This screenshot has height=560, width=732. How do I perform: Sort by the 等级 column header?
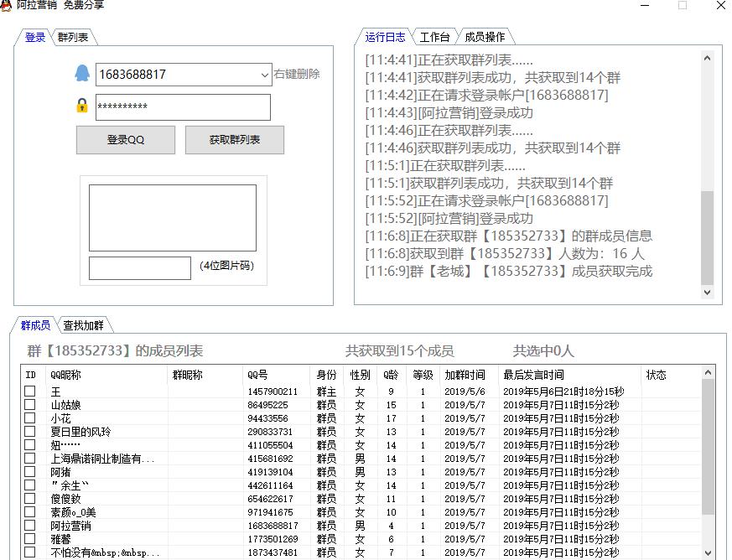point(423,375)
